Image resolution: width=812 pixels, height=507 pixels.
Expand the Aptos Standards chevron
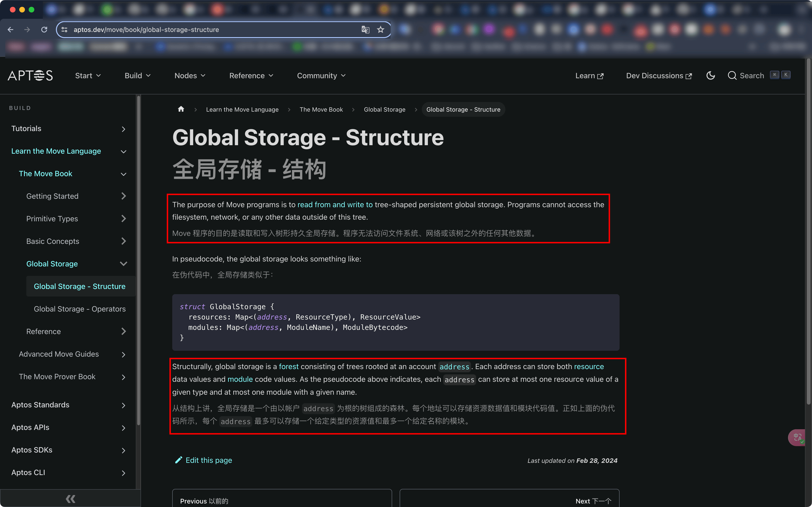pyautogui.click(x=123, y=406)
